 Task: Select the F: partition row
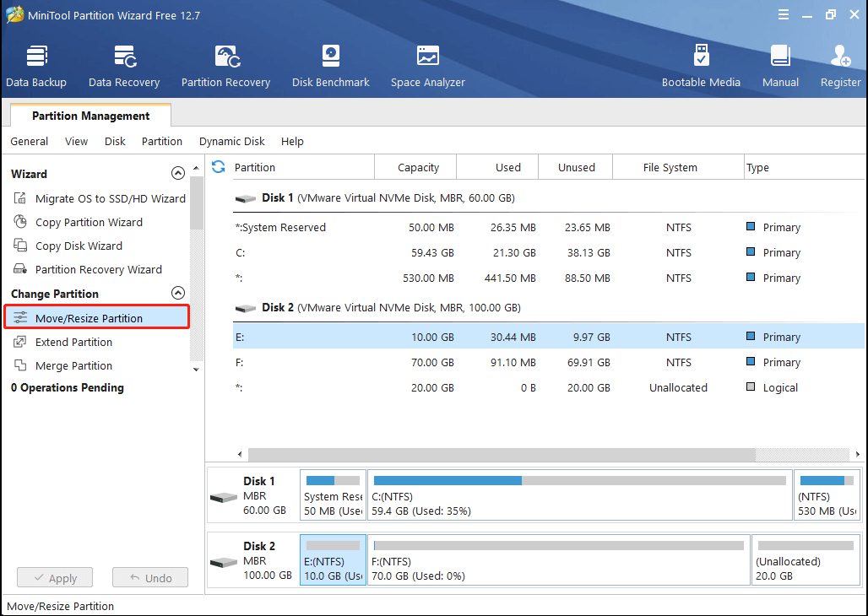[549, 363]
